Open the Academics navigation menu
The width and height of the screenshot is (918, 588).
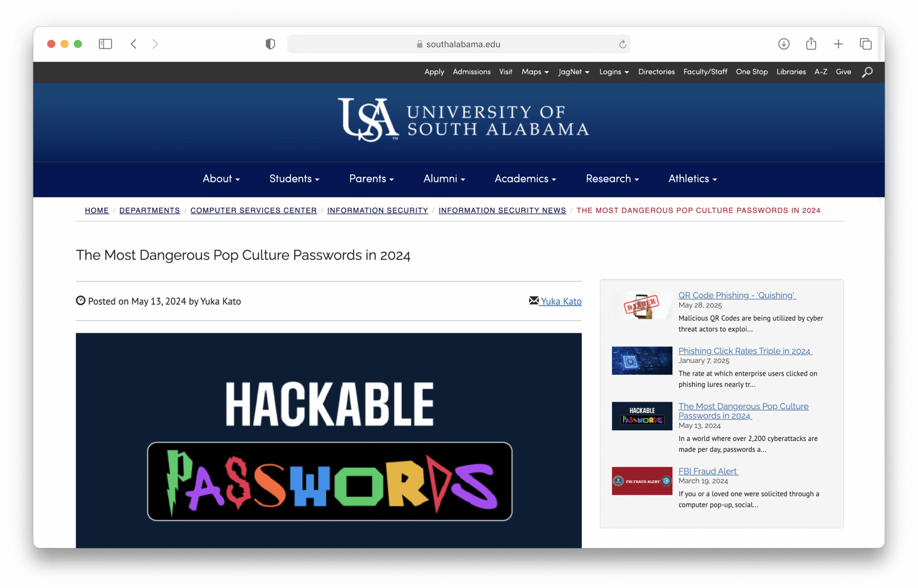(525, 179)
